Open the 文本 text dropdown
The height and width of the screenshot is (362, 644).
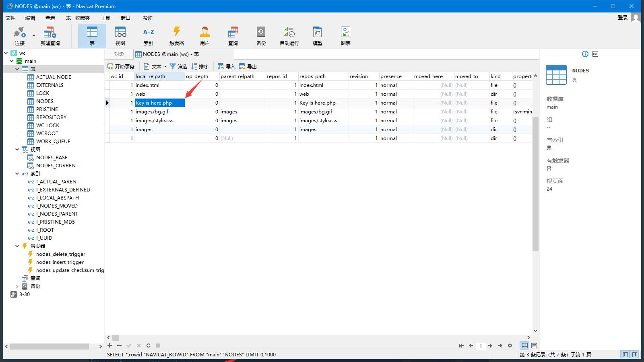coord(155,66)
